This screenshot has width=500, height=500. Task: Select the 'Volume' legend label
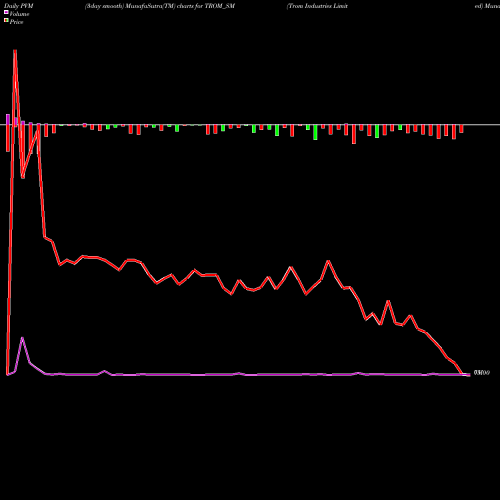[x=19, y=14]
